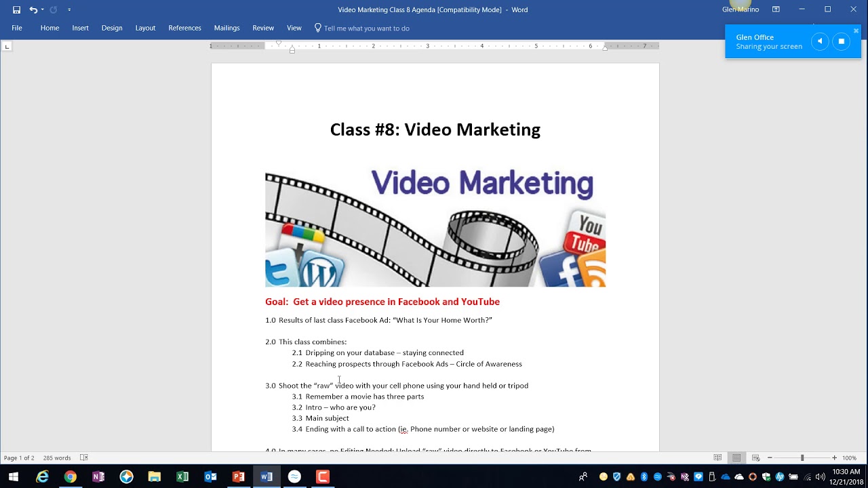Open zoom dialog via 100% label
The width and height of the screenshot is (868, 488).
coord(849,458)
